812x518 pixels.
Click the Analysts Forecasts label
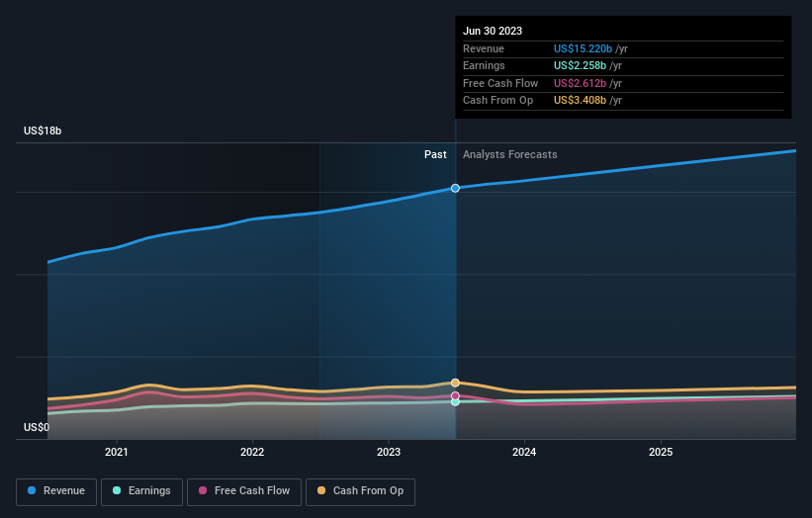tap(510, 154)
